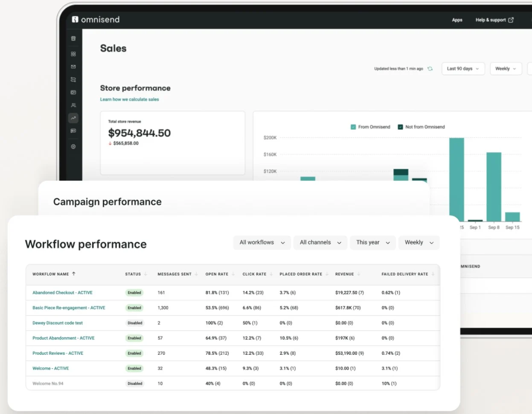Viewport: 532px width, 414px height.
Task: Sort table by Messages Sent arrow
Action: pos(196,274)
